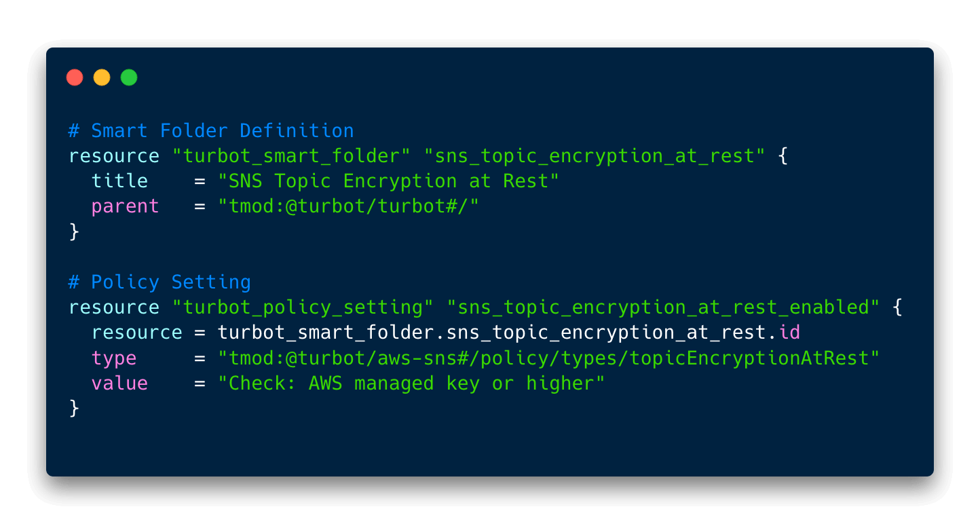Click the "turbot_smart_folder" resource type string

pyautogui.click(x=291, y=155)
